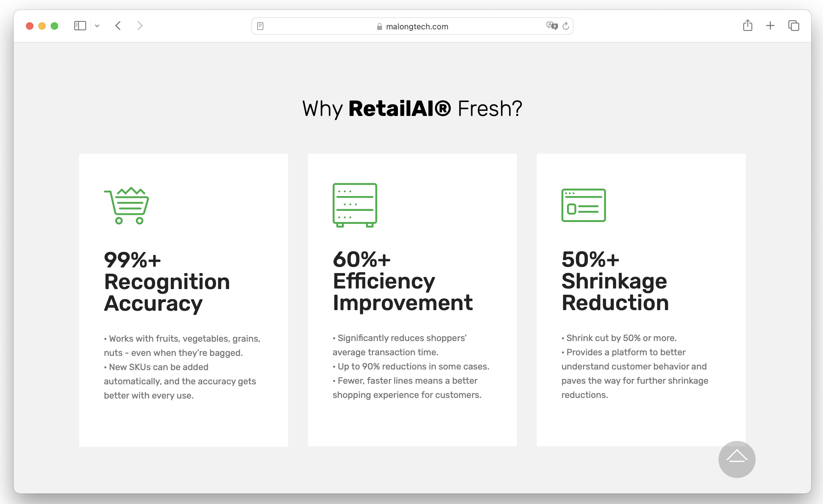
Task: Click 'Up to 90% reductions in some cases'
Action: (x=411, y=366)
